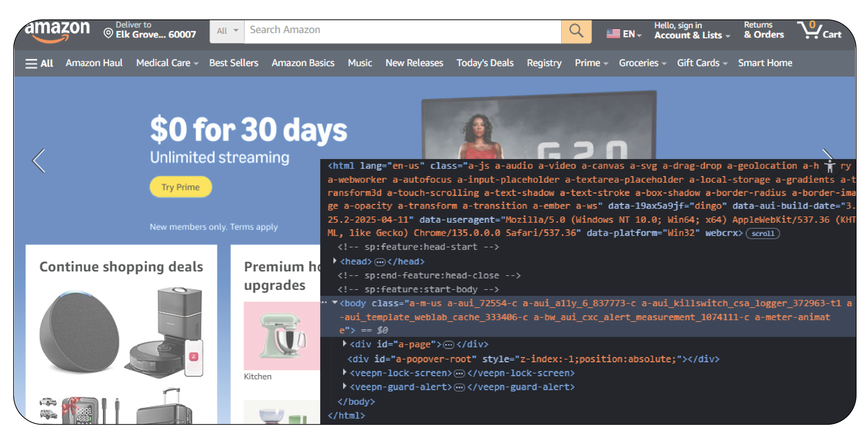The height and width of the screenshot is (435, 868).
Task: Click the New members only terms text
Action: click(214, 227)
